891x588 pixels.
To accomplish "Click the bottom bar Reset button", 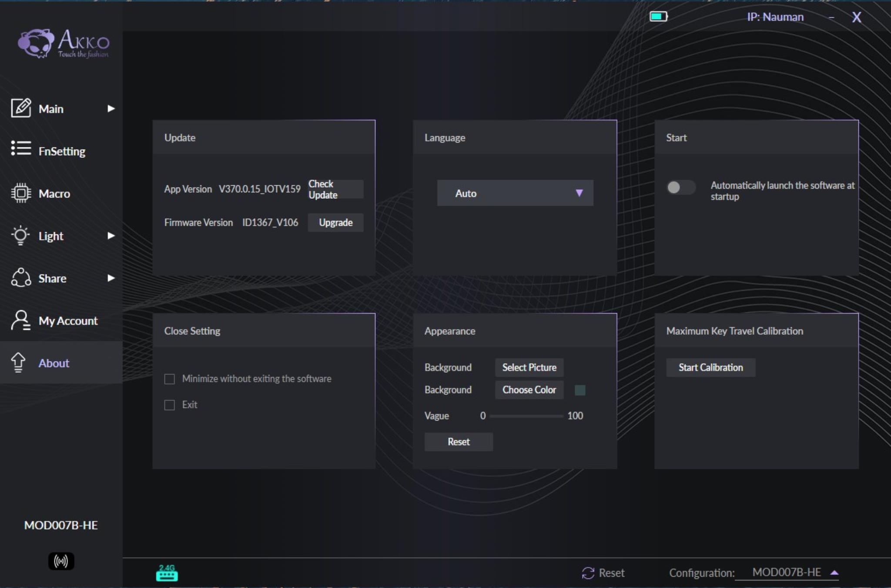I will (603, 573).
